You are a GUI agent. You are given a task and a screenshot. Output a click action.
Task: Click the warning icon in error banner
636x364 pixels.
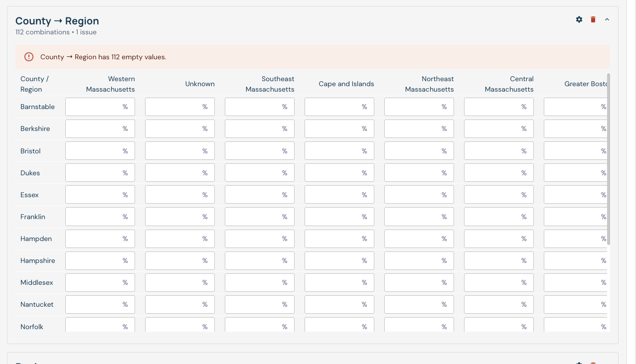[x=29, y=57]
